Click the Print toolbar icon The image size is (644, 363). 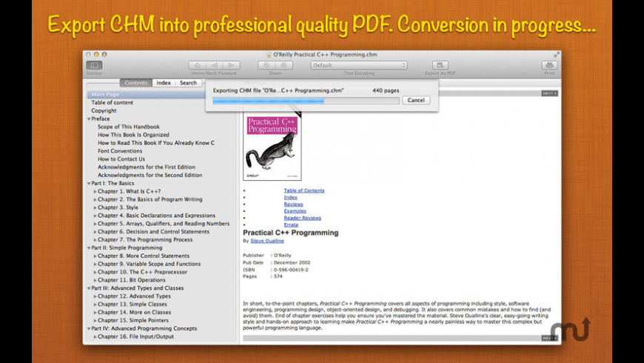pos(549,65)
